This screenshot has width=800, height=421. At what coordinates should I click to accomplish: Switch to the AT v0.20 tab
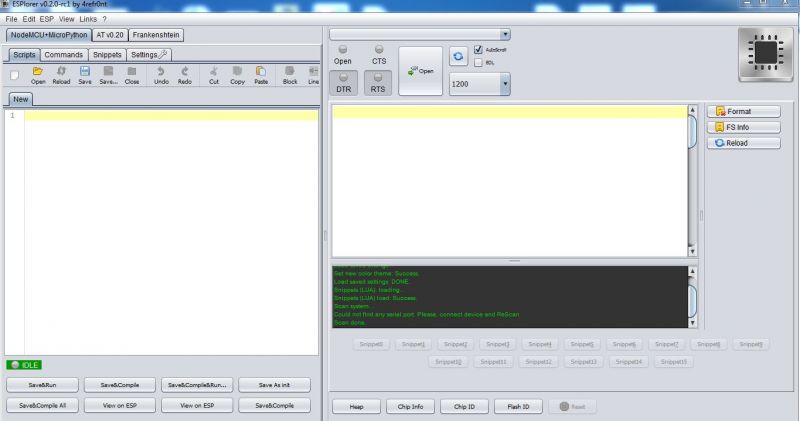[110, 35]
